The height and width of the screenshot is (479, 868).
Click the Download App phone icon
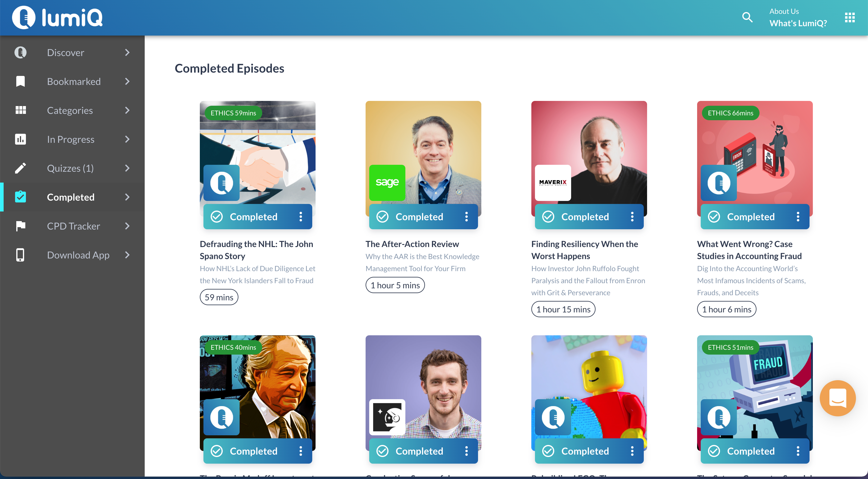click(20, 255)
